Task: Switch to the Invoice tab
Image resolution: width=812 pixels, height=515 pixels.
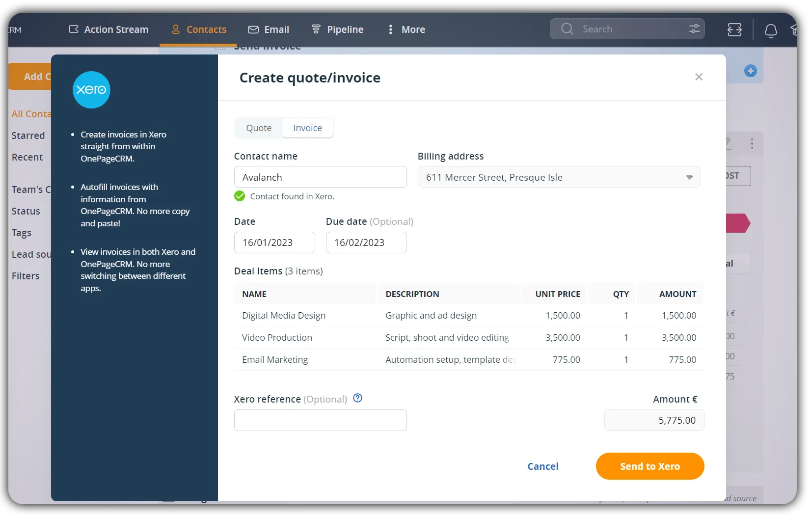Action: [308, 128]
